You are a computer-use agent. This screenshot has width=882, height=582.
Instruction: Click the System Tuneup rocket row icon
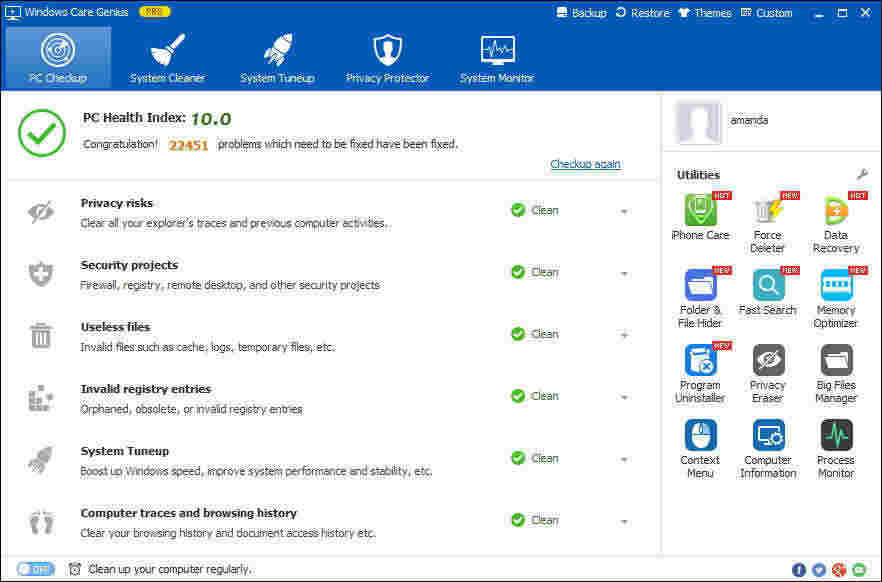40,459
